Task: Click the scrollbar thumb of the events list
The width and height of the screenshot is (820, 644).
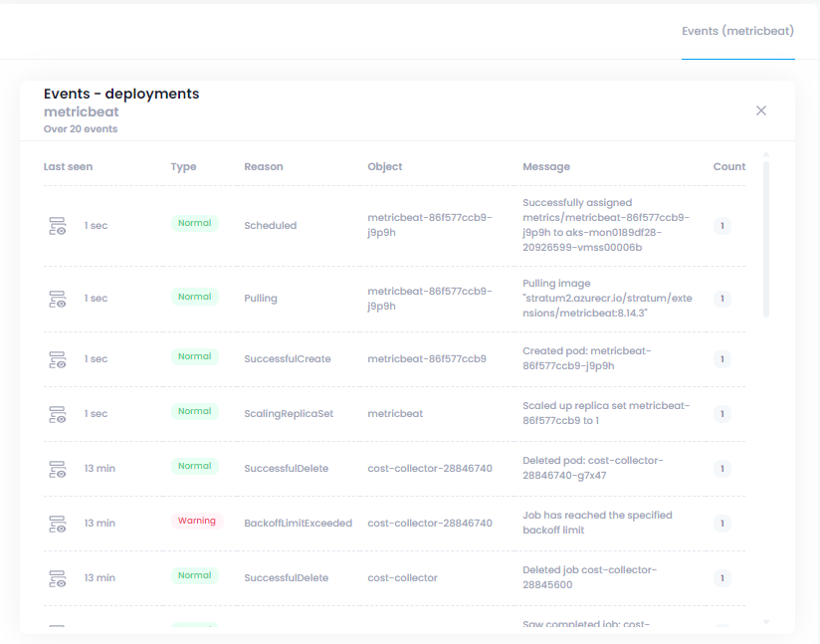Action: click(x=765, y=239)
